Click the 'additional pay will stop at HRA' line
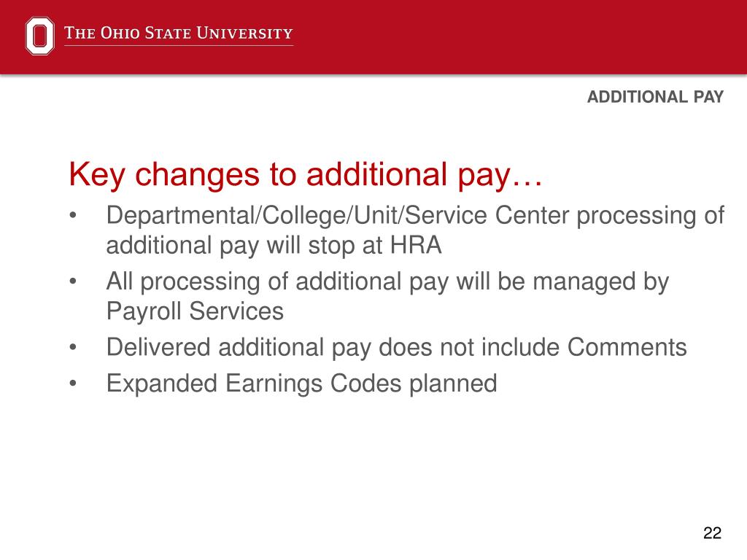Image resolution: width=747 pixels, height=560 pixels. [274, 246]
